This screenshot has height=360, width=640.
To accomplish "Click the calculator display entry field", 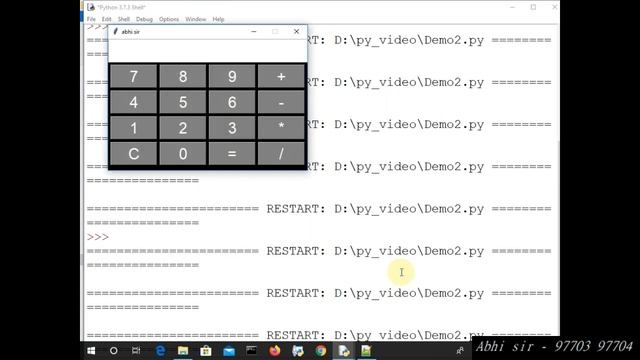I will click(208, 51).
